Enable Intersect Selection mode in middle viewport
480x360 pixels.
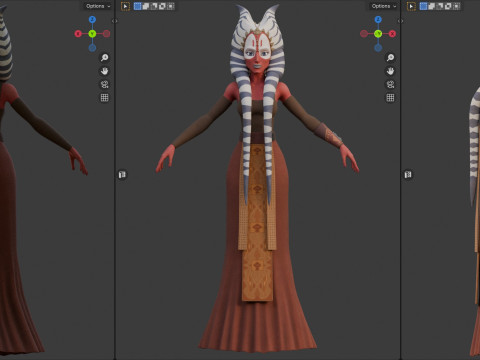click(170, 6)
